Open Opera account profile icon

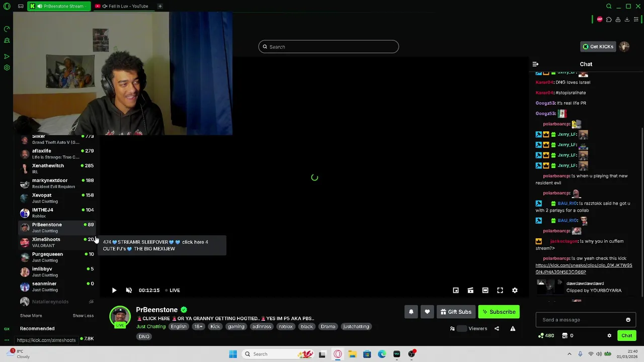pyautogui.click(x=618, y=20)
